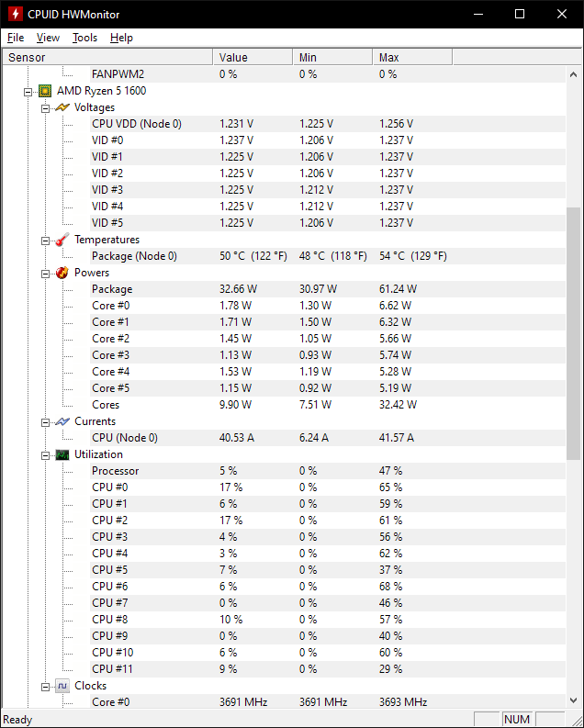This screenshot has height=728, width=584.
Task: Open the Tools menu
Action: [84, 38]
